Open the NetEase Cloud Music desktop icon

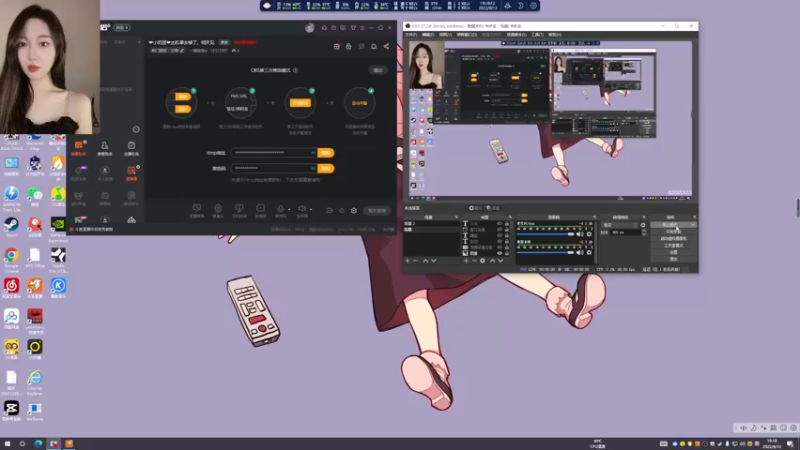(x=11, y=286)
